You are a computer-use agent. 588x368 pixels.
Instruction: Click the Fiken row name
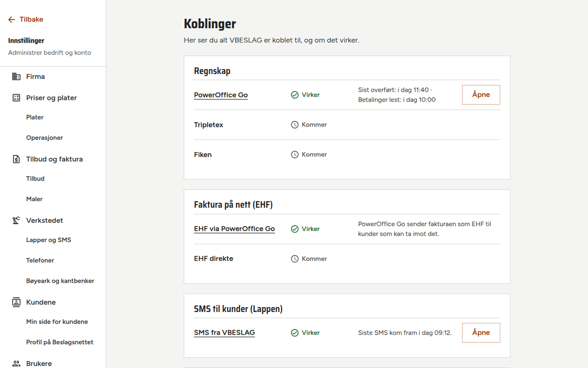203,155
